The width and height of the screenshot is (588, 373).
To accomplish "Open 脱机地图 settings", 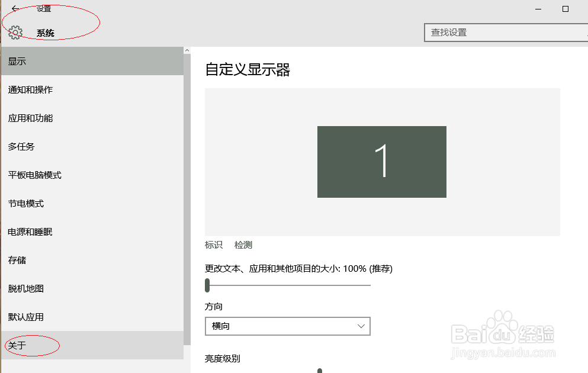I will click(92, 289).
